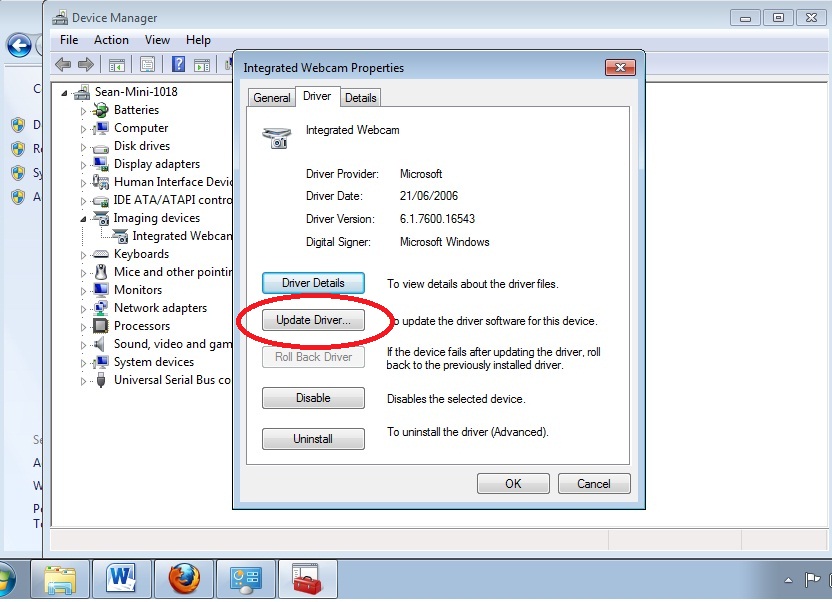Click the Network adapters icon

100,307
